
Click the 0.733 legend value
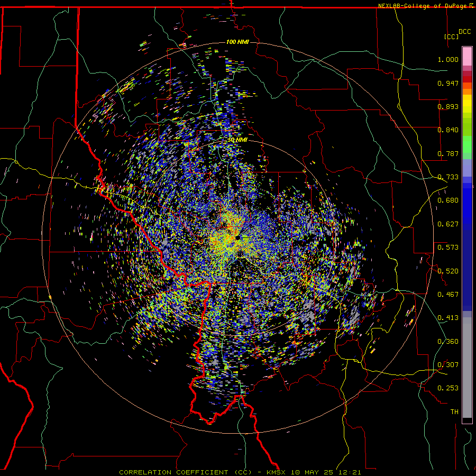tap(448, 177)
